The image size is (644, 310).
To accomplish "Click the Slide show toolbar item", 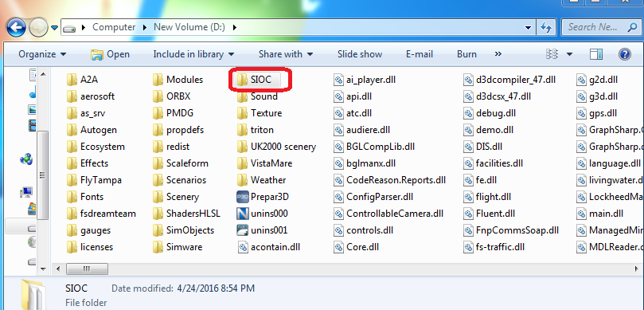I will (360, 54).
